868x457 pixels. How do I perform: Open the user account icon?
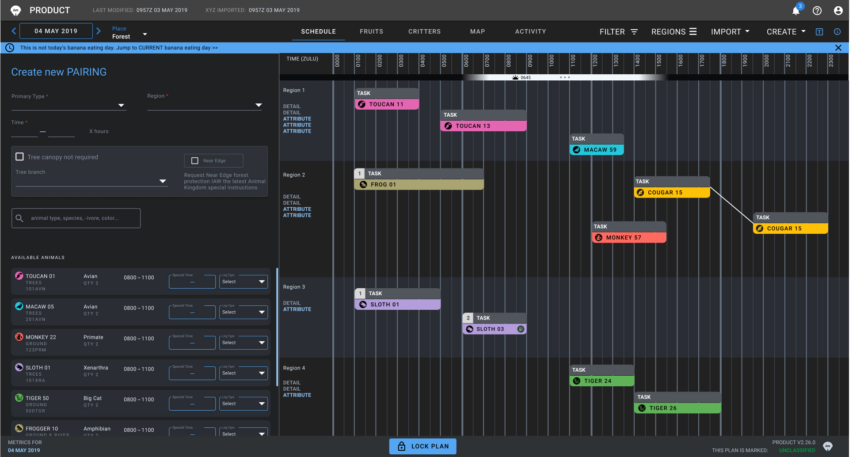coord(838,11)
